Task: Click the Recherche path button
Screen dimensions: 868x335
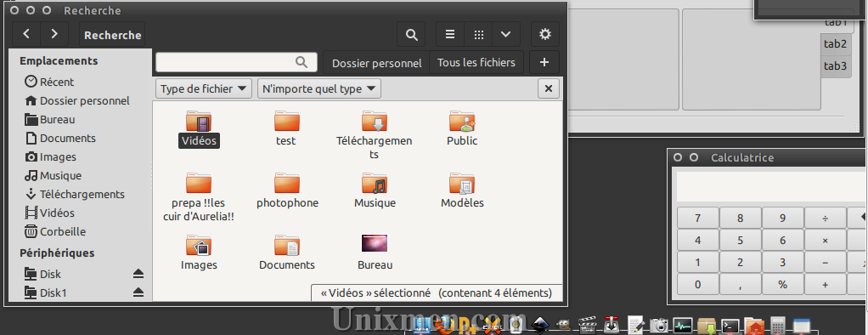Action: [x=112, y=34]
